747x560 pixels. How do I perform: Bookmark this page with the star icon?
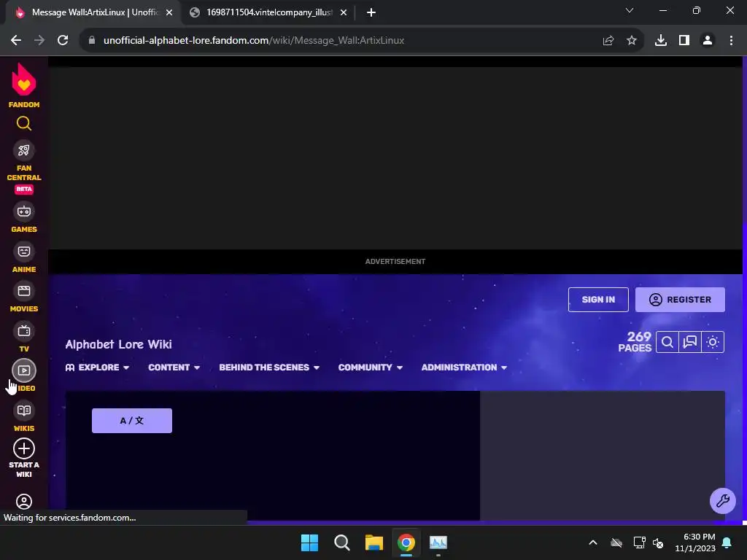point(632,41)
